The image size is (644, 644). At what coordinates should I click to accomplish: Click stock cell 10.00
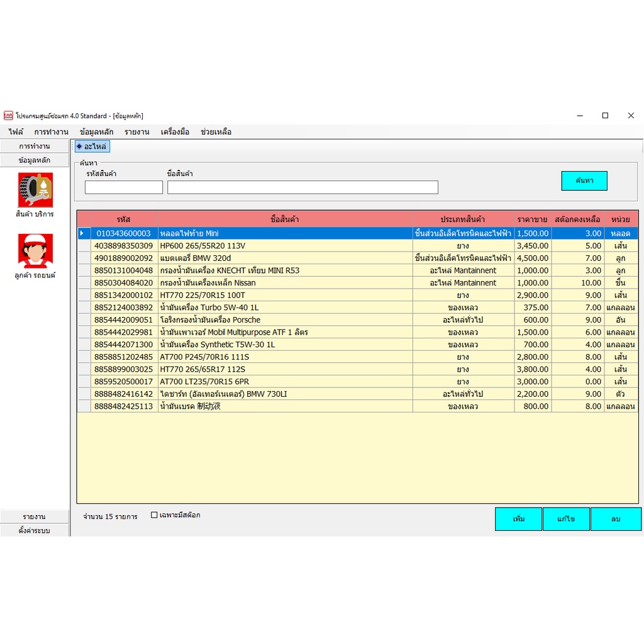[x=577, y=282]
